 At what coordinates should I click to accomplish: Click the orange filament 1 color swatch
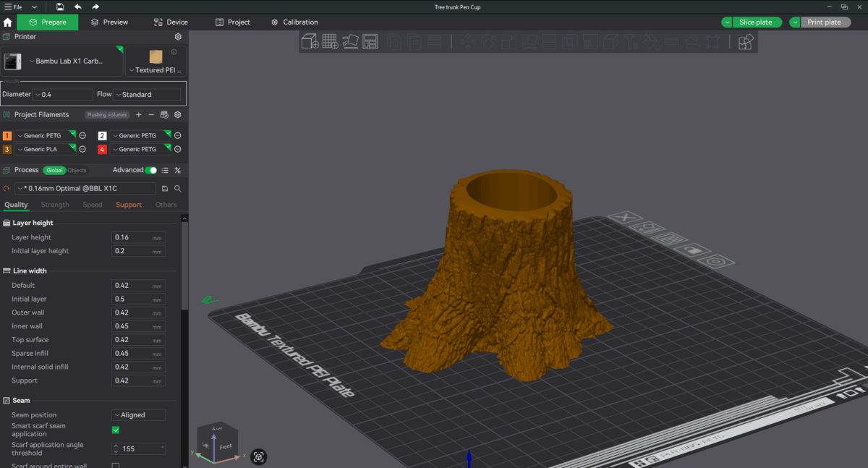click(7, 135)
